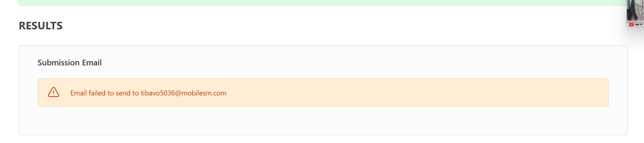Click the RESULTS section heading
Viewport: 644px width, 143px height.
[41, 26]
